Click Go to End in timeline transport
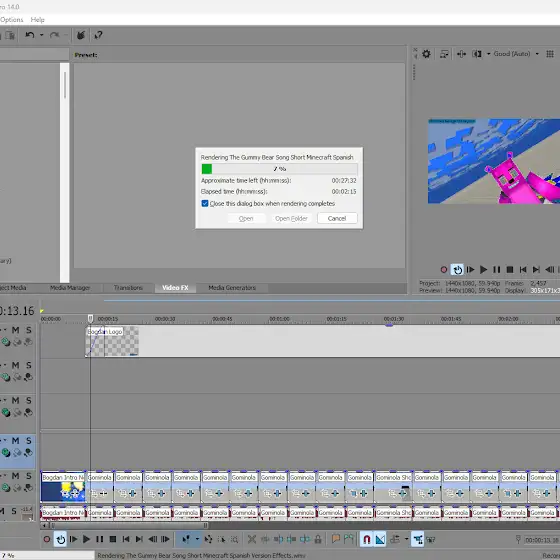560x560 pixels. point(139,539)
